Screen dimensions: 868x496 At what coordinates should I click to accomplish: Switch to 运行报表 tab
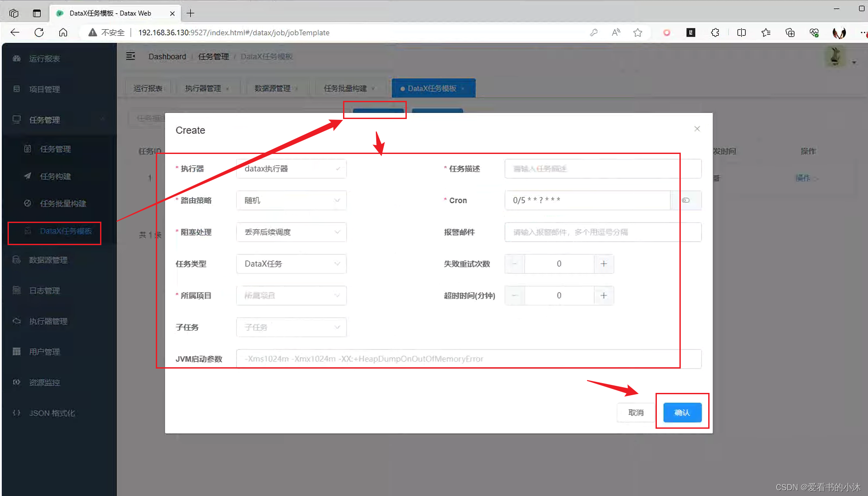[148, 88]
